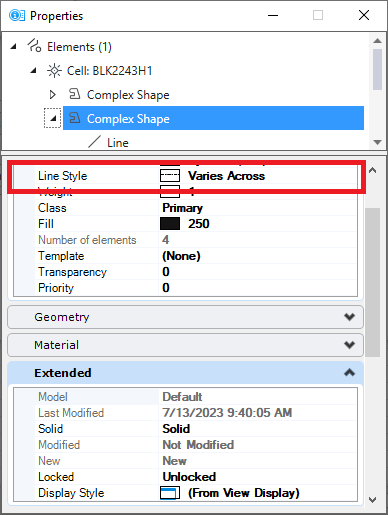The height and width of the screenshot is (515, 388).
Task: Select the first Complex Shape tree row
Action: coord(128,95)
